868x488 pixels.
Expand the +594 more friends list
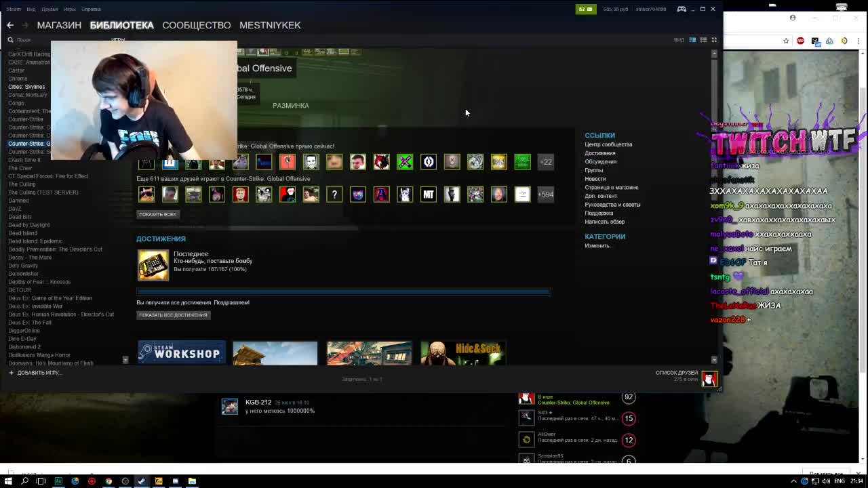(545, 195)
